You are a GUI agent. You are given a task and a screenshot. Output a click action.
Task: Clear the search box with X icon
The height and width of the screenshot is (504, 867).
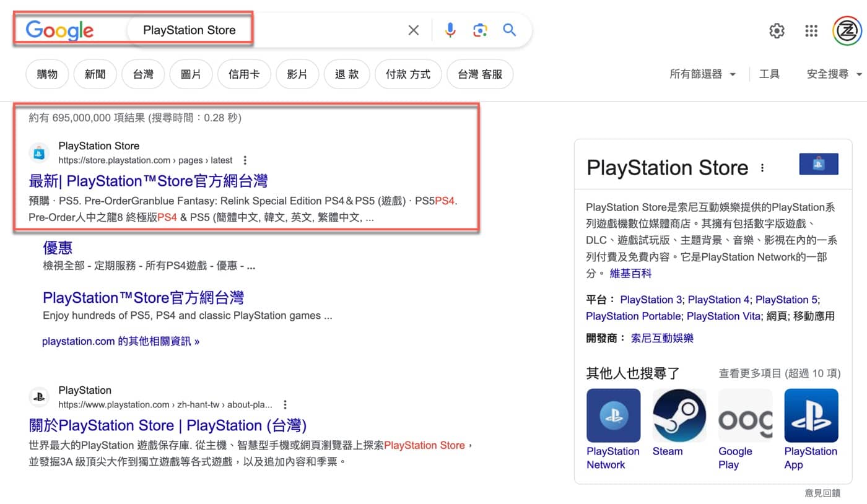414,30
